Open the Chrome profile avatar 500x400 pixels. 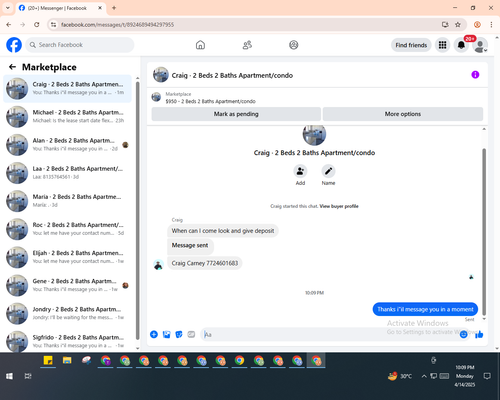point(477,25)
